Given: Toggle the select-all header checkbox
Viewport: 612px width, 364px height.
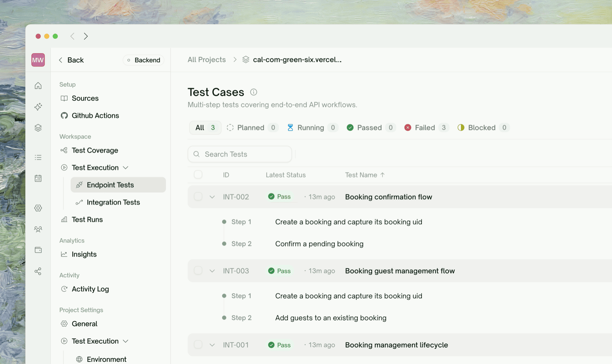Looking at the screenshot, I should point(198,175).
